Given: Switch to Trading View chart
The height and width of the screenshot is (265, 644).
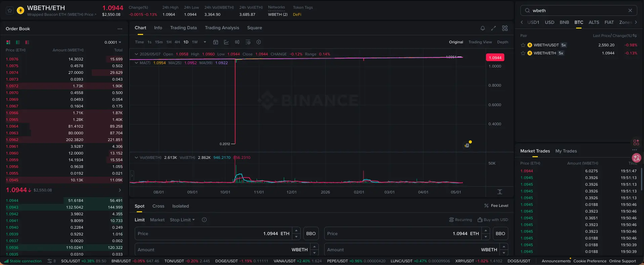Looking at the screenshot, I should coord(480,42).
